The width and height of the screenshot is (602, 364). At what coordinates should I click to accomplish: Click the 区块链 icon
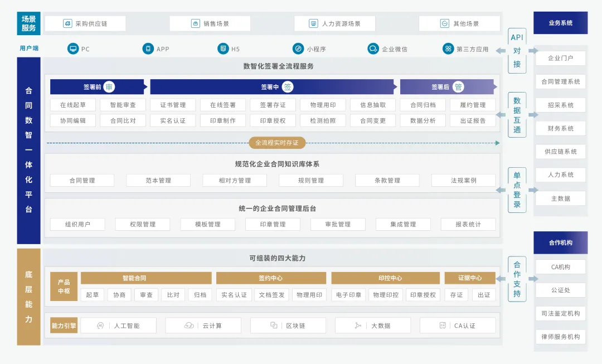(x=274, y=326)
